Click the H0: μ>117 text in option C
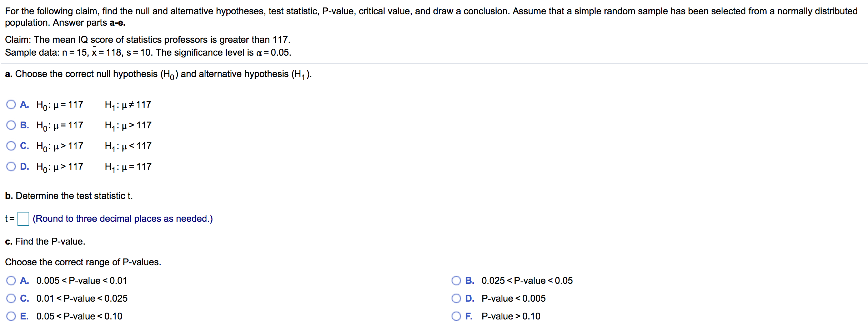Image resolution: width=868 pixels, height=333 pixels. coord(60,146)
